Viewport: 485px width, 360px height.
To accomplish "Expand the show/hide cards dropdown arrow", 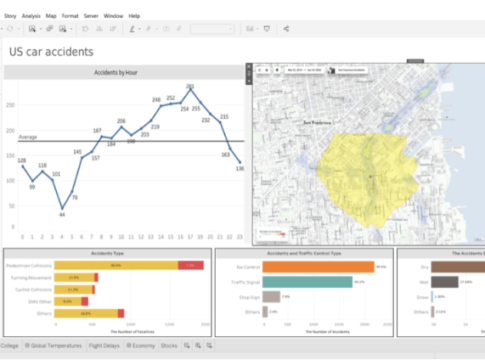I will coord(257,29).
